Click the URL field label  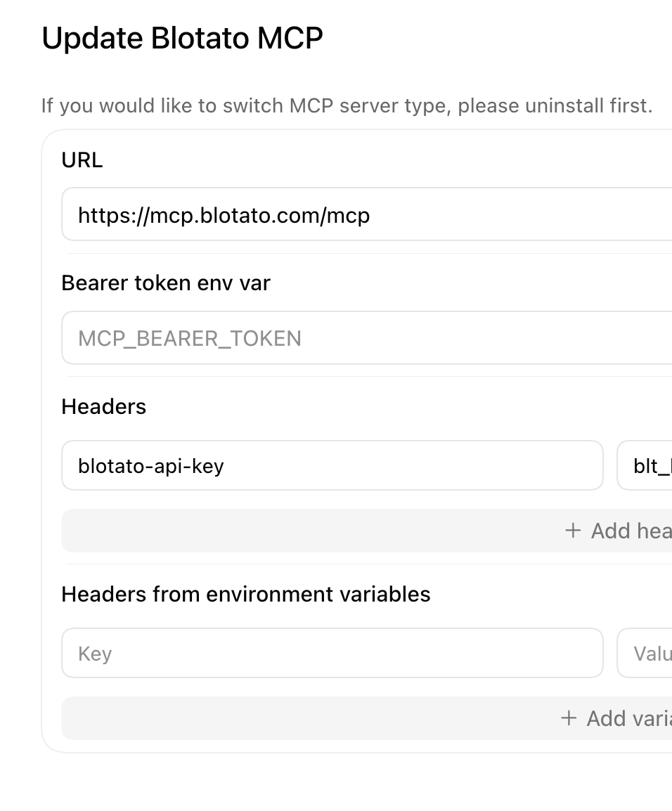[82, 160]
